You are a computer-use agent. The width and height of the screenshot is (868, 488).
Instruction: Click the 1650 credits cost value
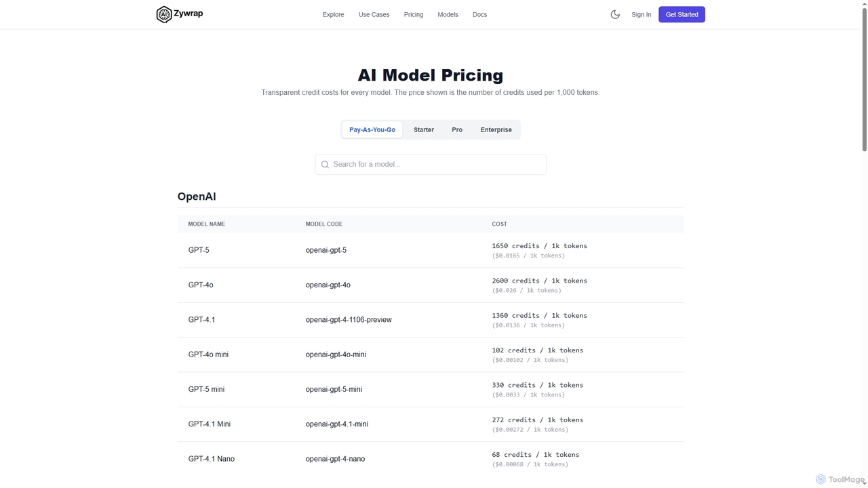pos(540,246)
